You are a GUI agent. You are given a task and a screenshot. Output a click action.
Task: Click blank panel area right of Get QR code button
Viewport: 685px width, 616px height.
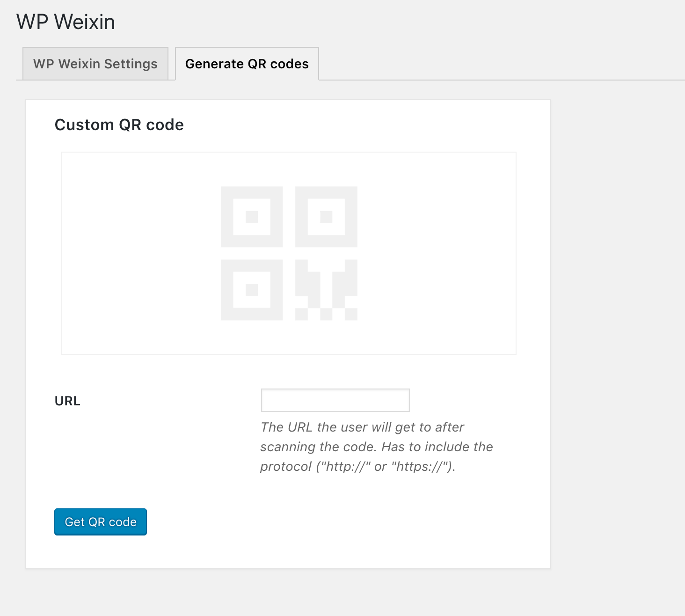pyautogui.click(x=328, y=522)
